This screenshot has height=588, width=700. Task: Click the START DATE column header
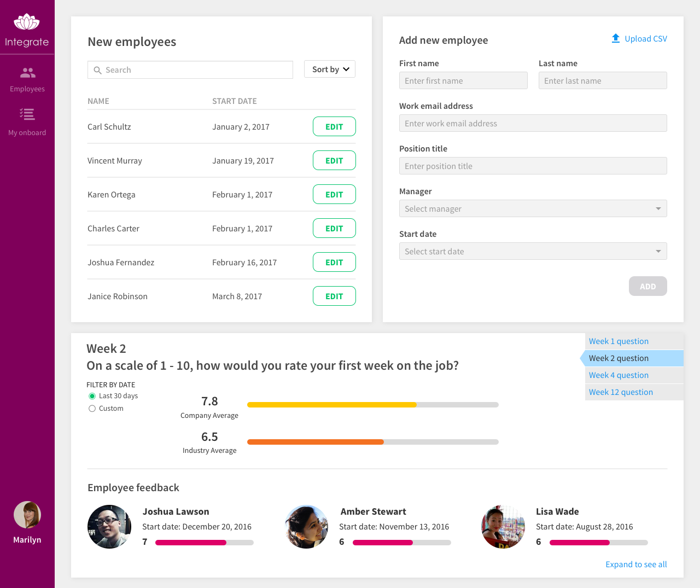tap(235, 101)
